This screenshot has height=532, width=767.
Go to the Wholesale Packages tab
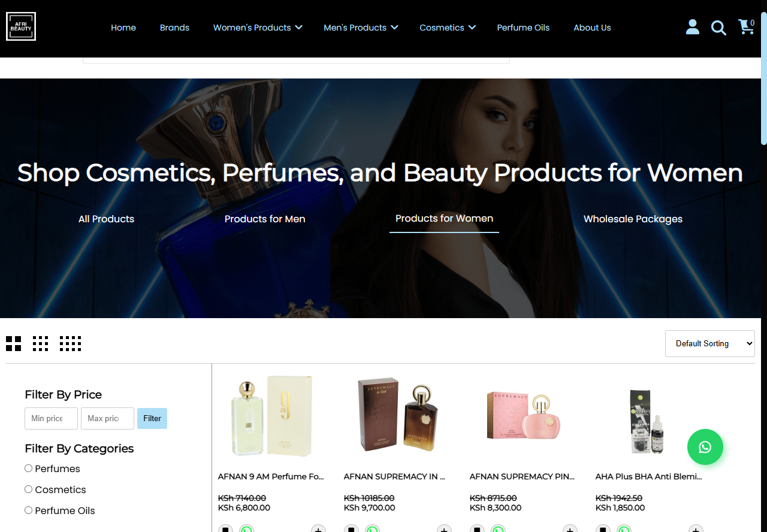[633, 219]
